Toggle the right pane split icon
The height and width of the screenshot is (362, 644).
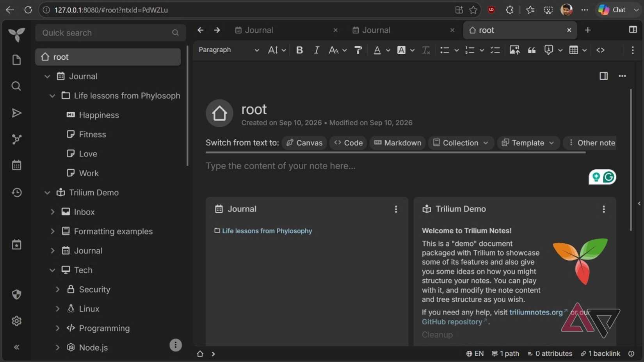tap(603, 76)
